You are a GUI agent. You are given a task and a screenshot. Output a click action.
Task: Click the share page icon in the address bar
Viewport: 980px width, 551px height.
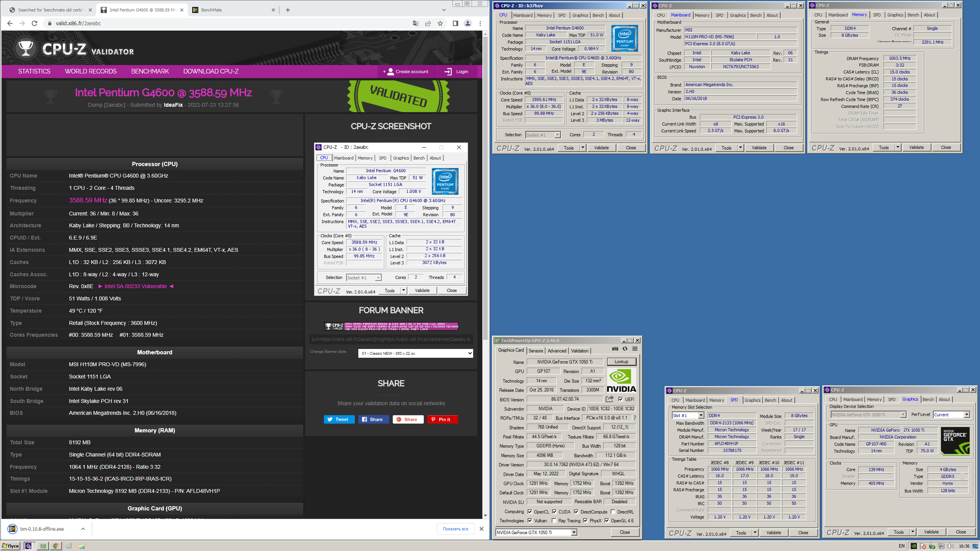point(428,23)
